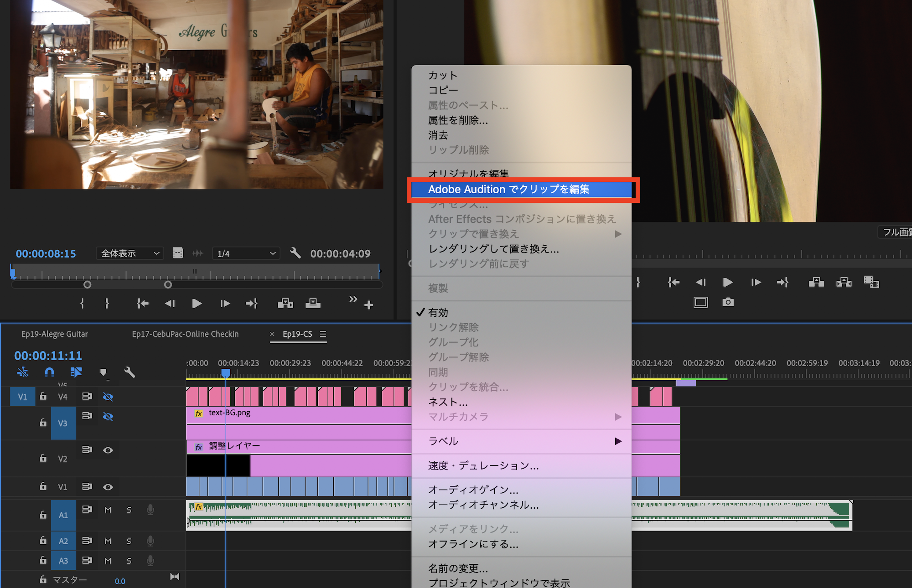Click export frame camera icon
Viewport: 912px width, 588px height.
tap(728, 302)
